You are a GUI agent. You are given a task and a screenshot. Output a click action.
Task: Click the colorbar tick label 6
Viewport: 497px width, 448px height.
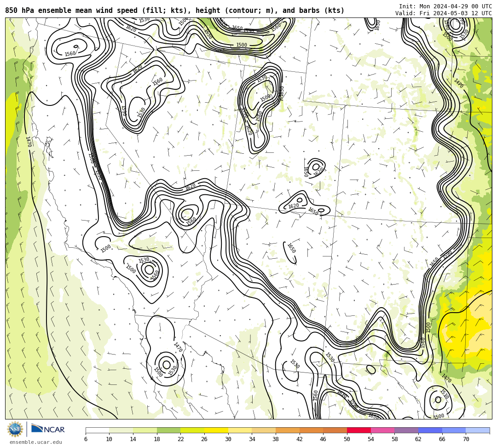tap(86, 439)
